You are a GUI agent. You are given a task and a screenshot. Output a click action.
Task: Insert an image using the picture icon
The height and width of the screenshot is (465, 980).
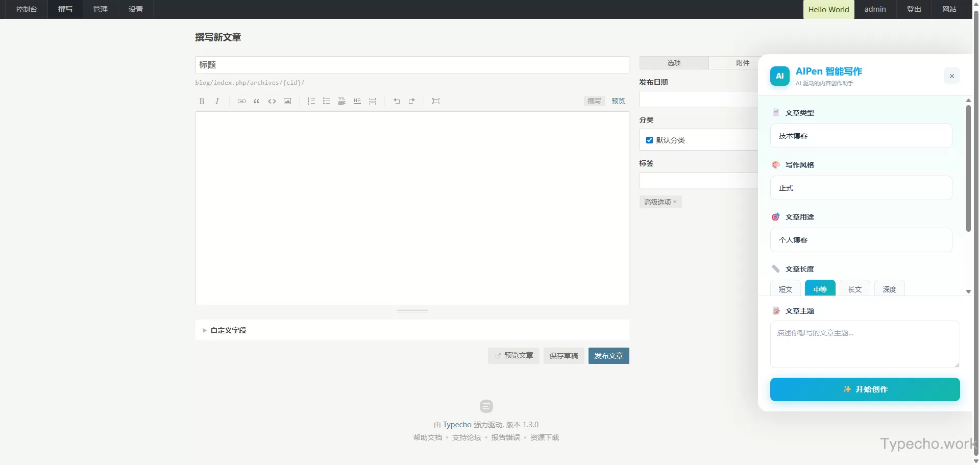click(287, 101)
